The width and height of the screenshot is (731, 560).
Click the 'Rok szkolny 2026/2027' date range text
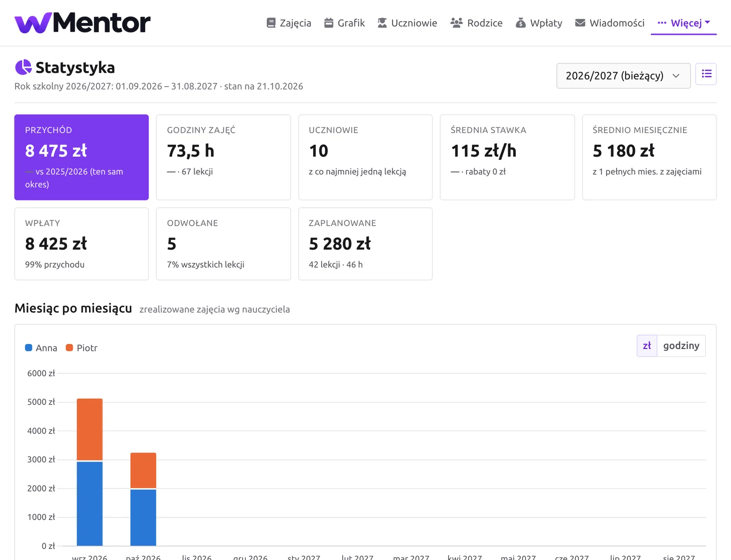pos(159,86)
